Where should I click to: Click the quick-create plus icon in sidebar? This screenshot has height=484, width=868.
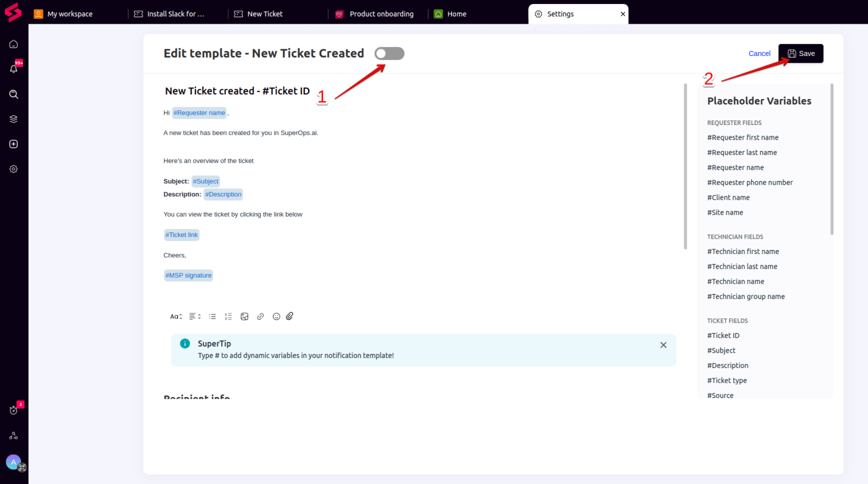(13, 144)
